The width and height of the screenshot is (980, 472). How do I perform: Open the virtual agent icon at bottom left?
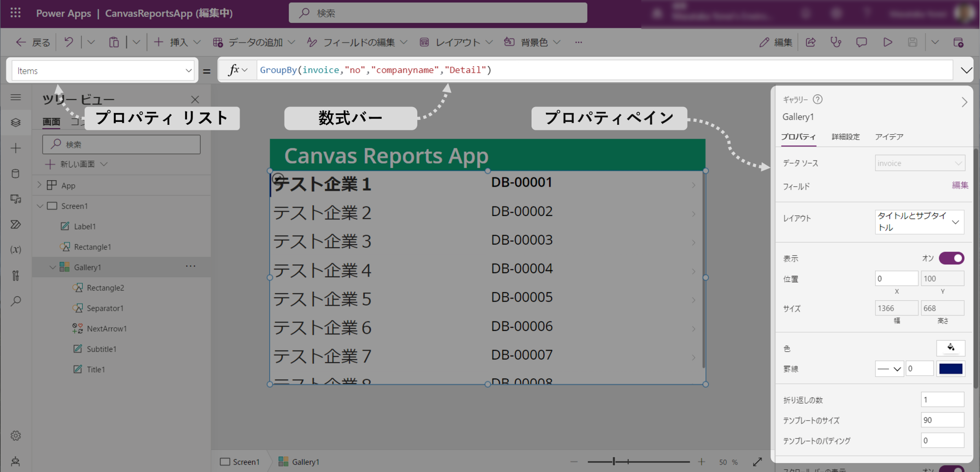click(16, 462)
